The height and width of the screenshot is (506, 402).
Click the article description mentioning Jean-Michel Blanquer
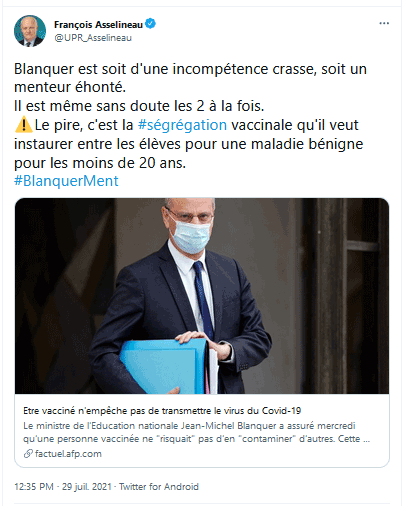(196, 432)
